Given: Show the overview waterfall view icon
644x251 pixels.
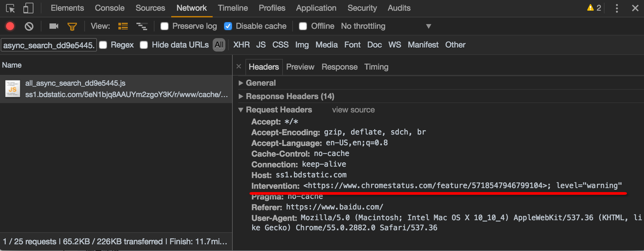Looking at the screenshot, I should tap(142, 26).
